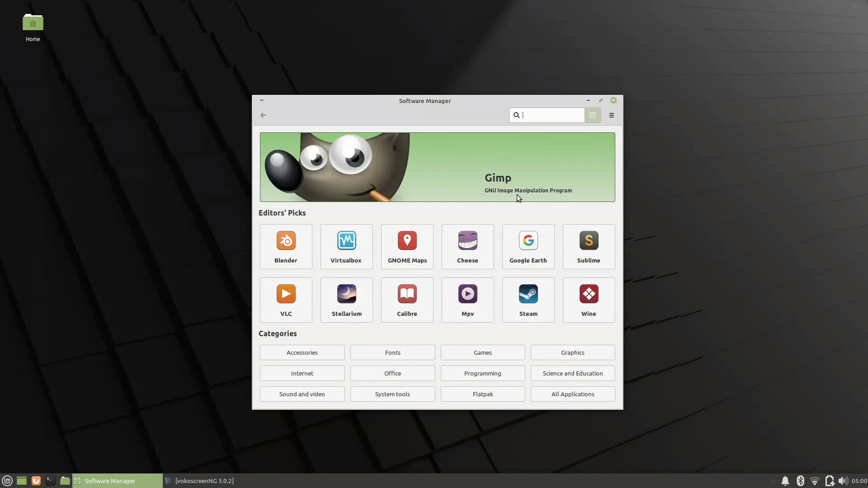Open the volume tray icon

843,481
